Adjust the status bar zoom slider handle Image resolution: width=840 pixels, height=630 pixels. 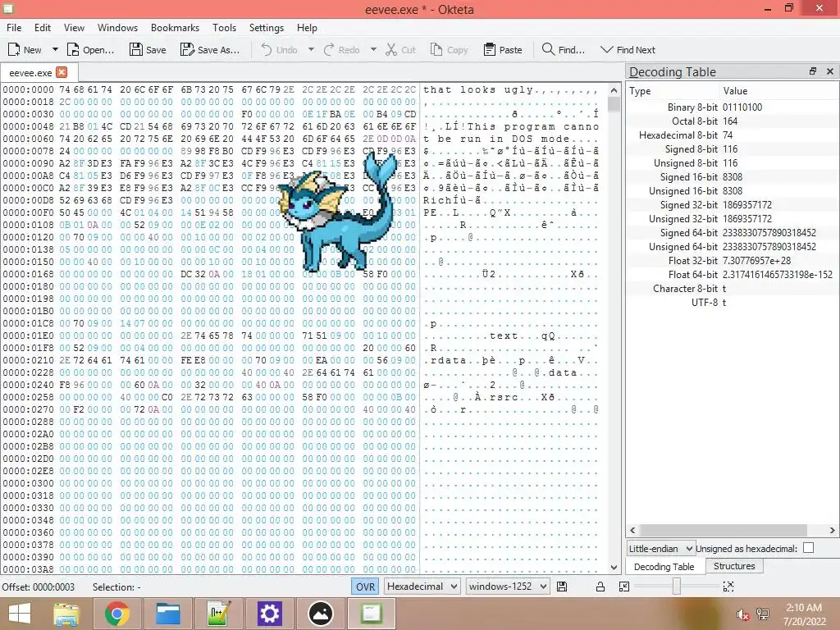(677, 587)
